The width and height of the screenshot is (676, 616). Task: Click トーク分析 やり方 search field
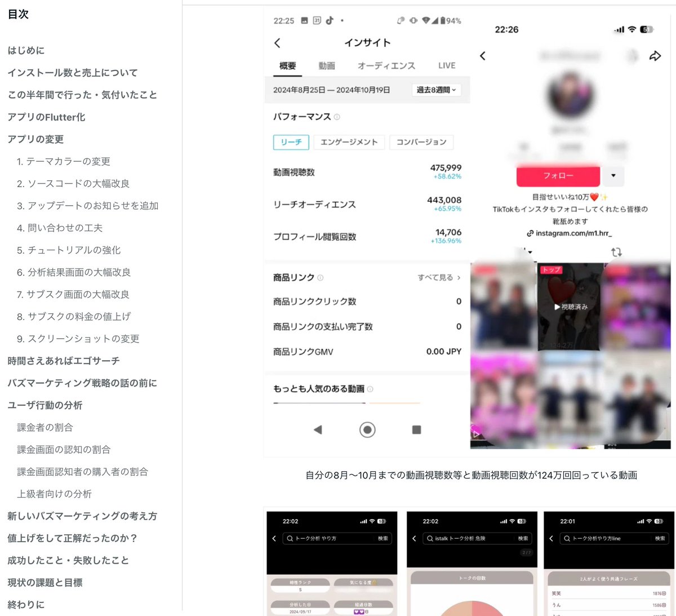coord(337,539)
